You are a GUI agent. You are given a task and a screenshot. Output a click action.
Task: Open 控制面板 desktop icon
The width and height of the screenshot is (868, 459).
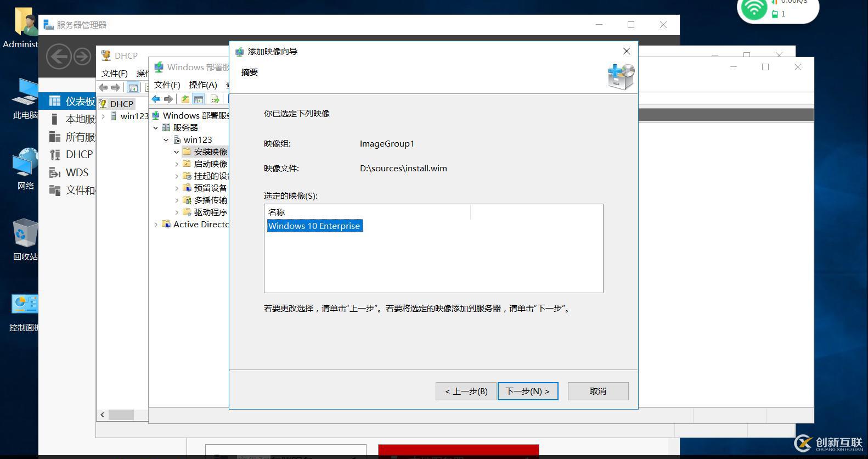(x=24, y=312)
